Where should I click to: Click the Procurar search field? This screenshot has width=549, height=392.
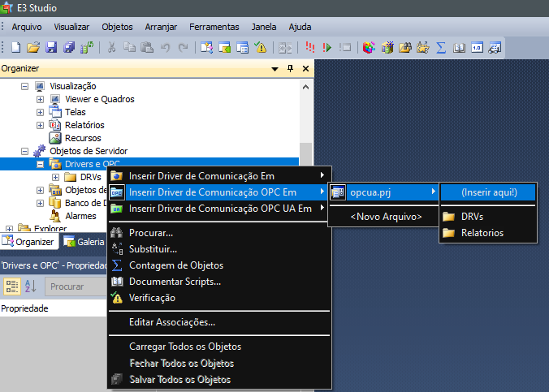pyautogui.click(x=76, y=286)
